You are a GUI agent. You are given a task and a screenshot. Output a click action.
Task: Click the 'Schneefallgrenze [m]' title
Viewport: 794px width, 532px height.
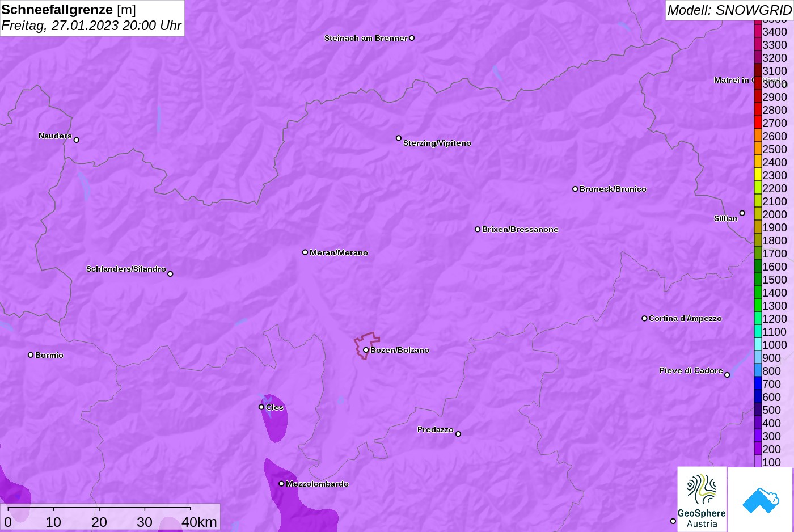click(69, 10)
